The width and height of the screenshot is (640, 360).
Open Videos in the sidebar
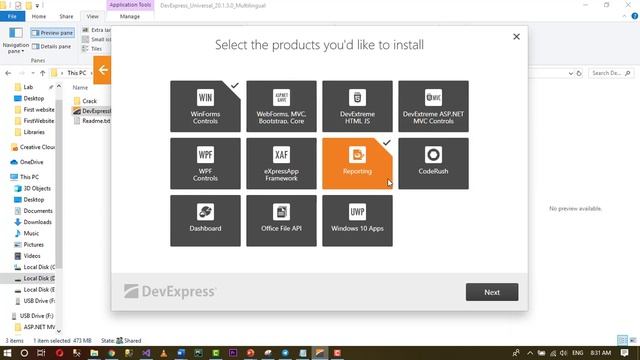[x=32, y=256]
